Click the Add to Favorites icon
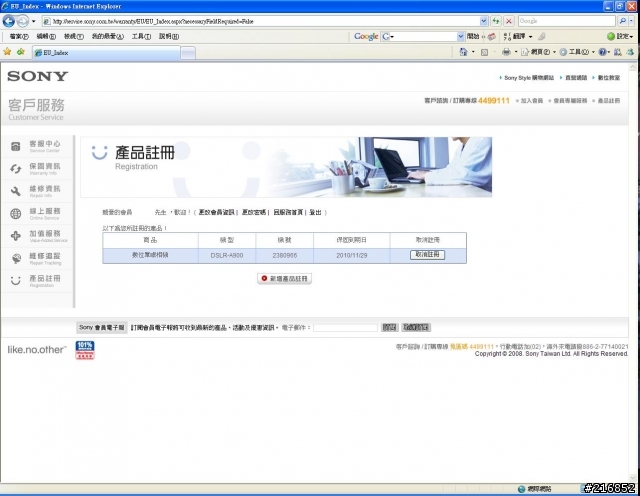Screen dimensions: 640x496 click(x=20, y=52)
